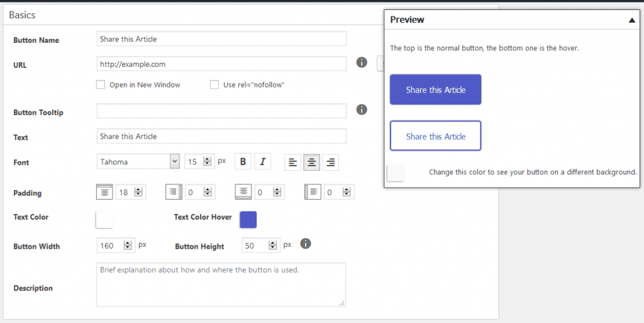Image resolution: width=644 pixels, height=323 pixels.
Task: Enable Open in New Window checkbox
Action: coord(101,84)
